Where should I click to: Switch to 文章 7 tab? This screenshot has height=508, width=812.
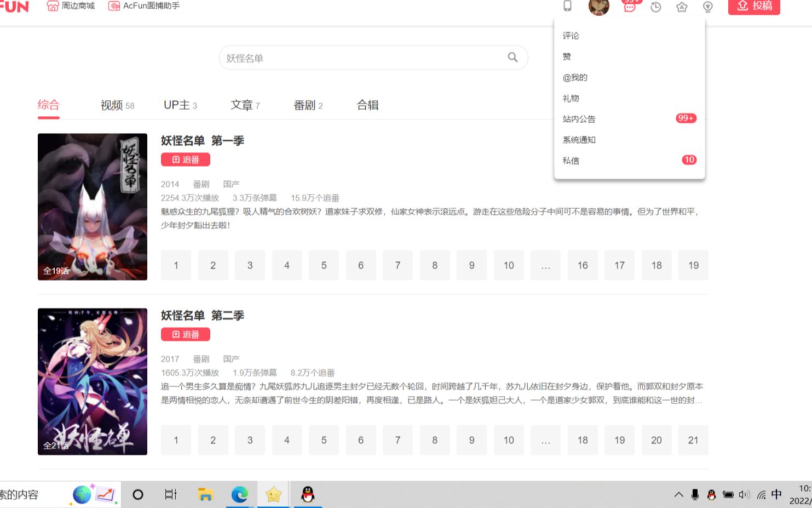click(x=245, y=105)
